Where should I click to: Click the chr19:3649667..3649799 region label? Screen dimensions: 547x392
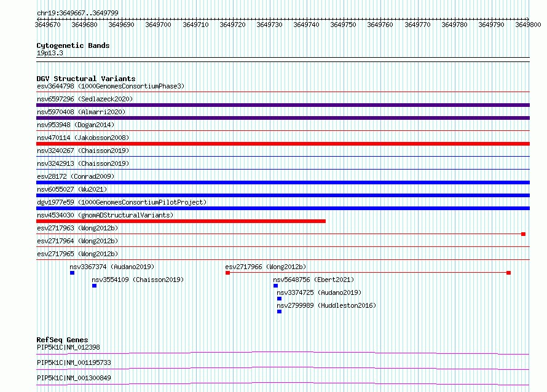point(77,13)
